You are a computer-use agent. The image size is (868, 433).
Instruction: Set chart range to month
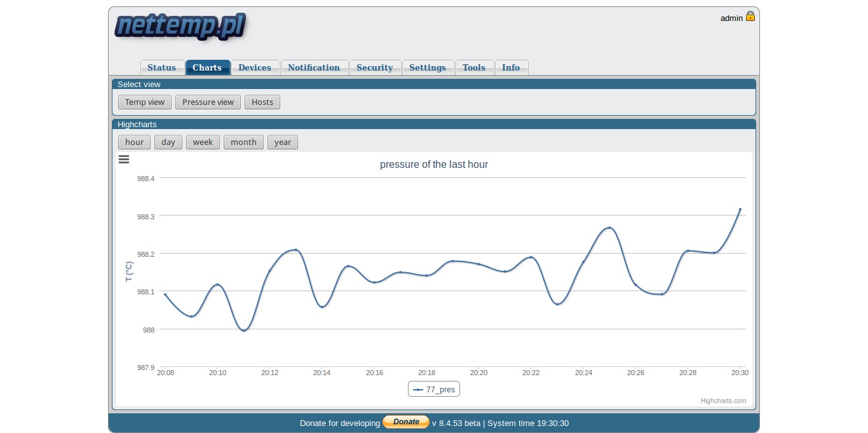point(243,142)
